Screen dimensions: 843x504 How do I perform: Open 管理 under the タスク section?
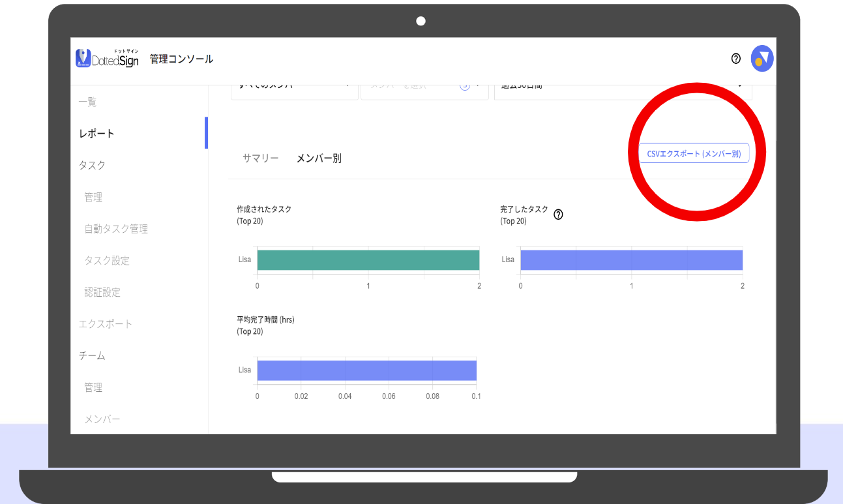(93, 197)
